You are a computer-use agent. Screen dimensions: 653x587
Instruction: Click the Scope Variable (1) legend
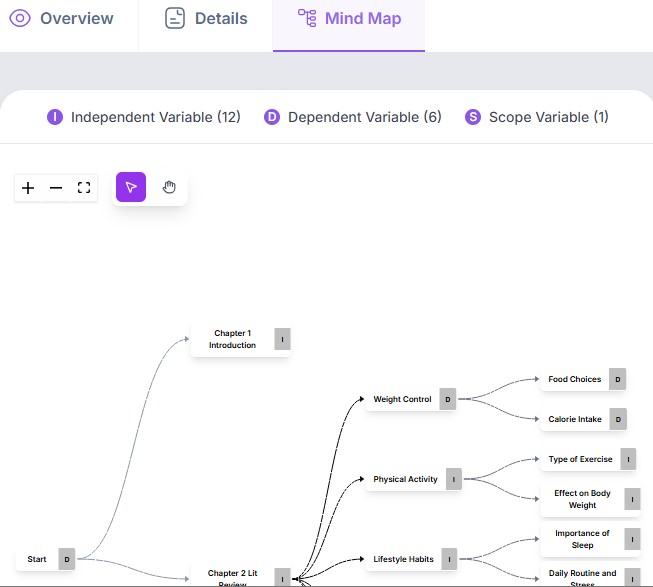(x=537, y=117)
